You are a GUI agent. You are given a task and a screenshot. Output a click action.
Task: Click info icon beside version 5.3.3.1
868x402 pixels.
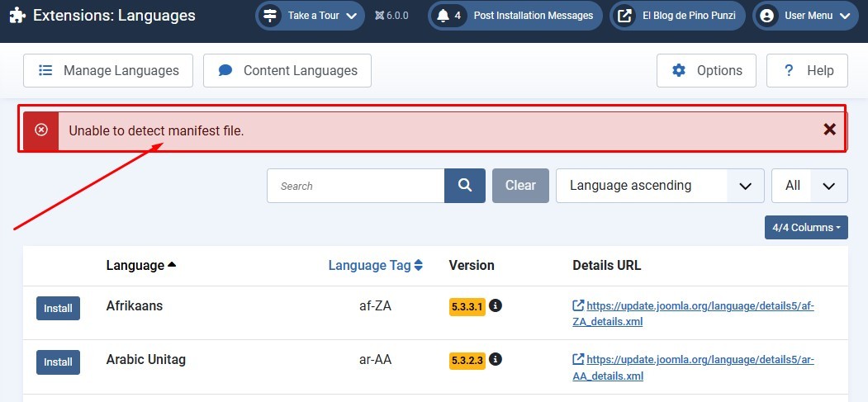click(496, 305)
